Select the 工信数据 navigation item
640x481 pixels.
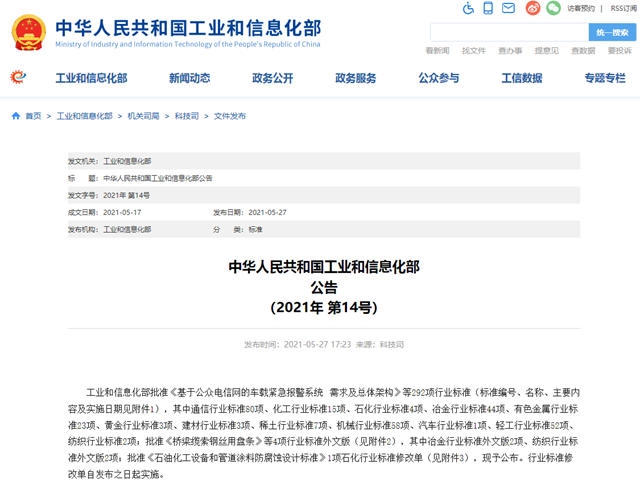521,78
